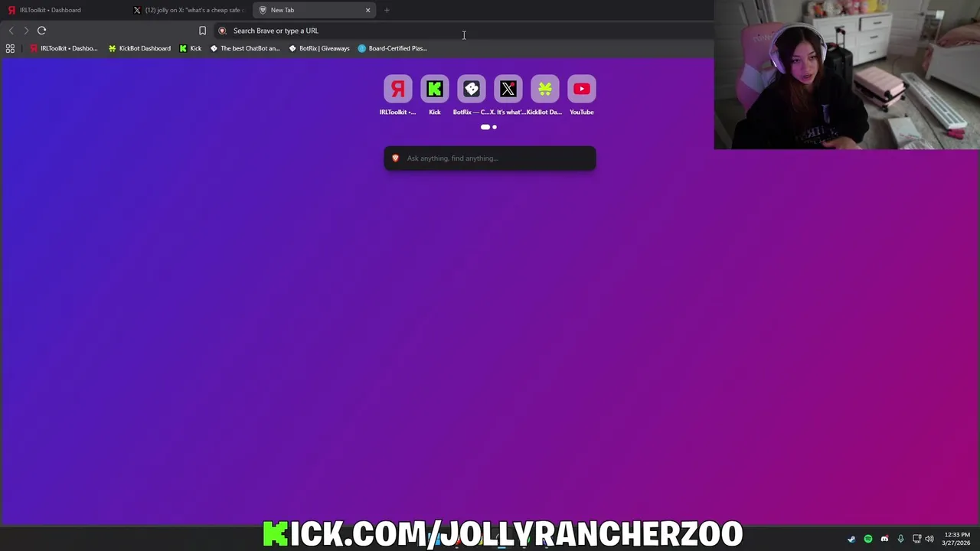Open a new tab with plus button
Image resolution: width=980 pixels, height=551 pixels.
pyautogui.click(x=387, y=10)
